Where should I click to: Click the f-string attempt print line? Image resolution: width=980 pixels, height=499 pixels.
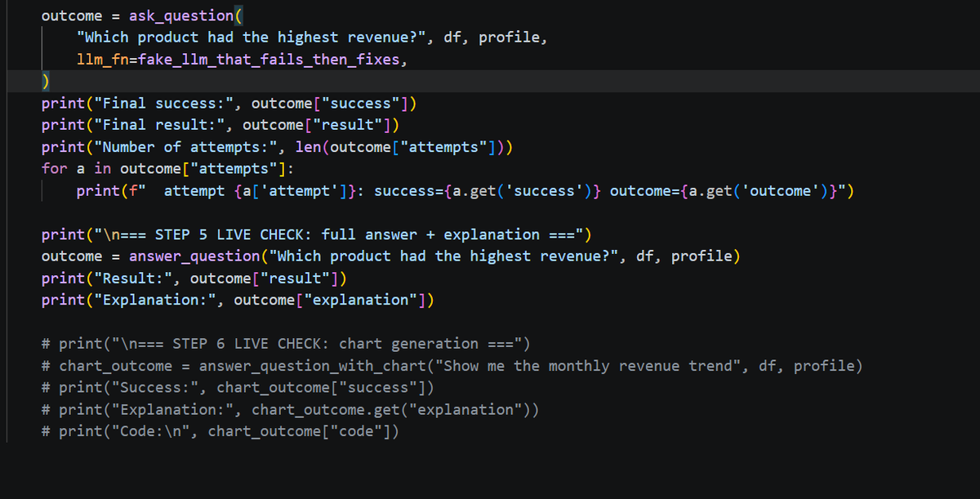[465, 191]
